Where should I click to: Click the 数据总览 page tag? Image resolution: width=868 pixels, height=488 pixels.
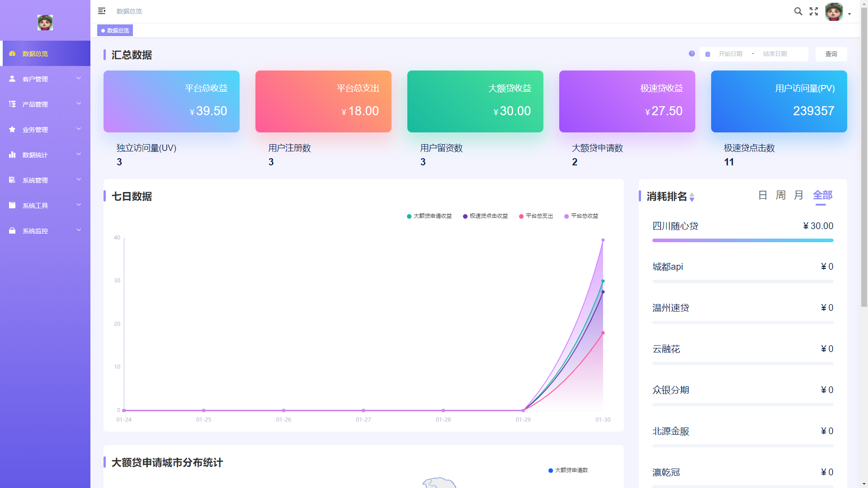pyautogui.click(x=115, y=30)
